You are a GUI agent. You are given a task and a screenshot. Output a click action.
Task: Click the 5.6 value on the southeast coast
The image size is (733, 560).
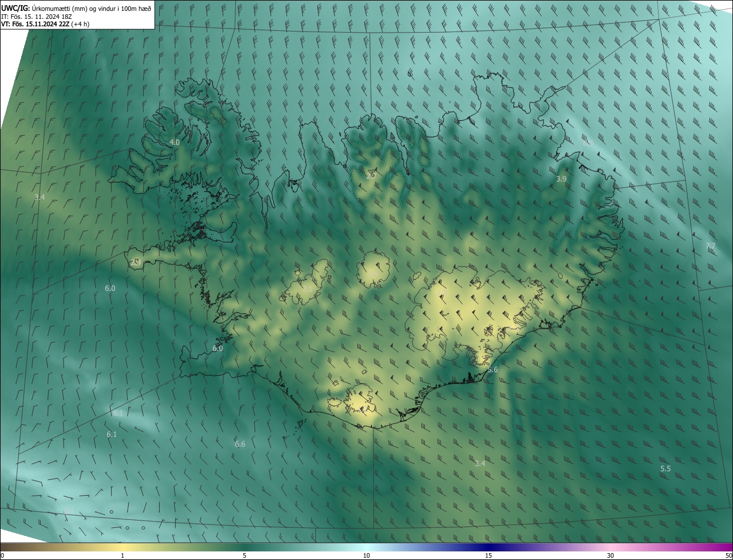pyautogui.click(x=492, y=370)
